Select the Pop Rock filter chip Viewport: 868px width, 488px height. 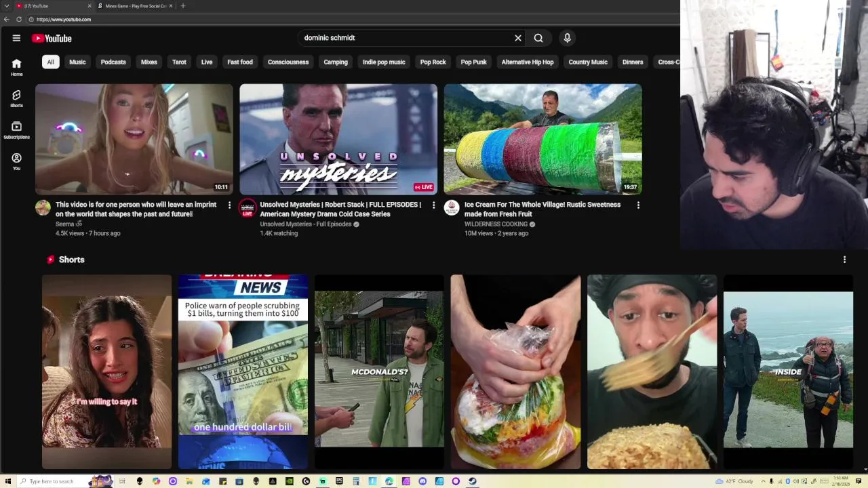pyautogui.click(x=433, y=62)
